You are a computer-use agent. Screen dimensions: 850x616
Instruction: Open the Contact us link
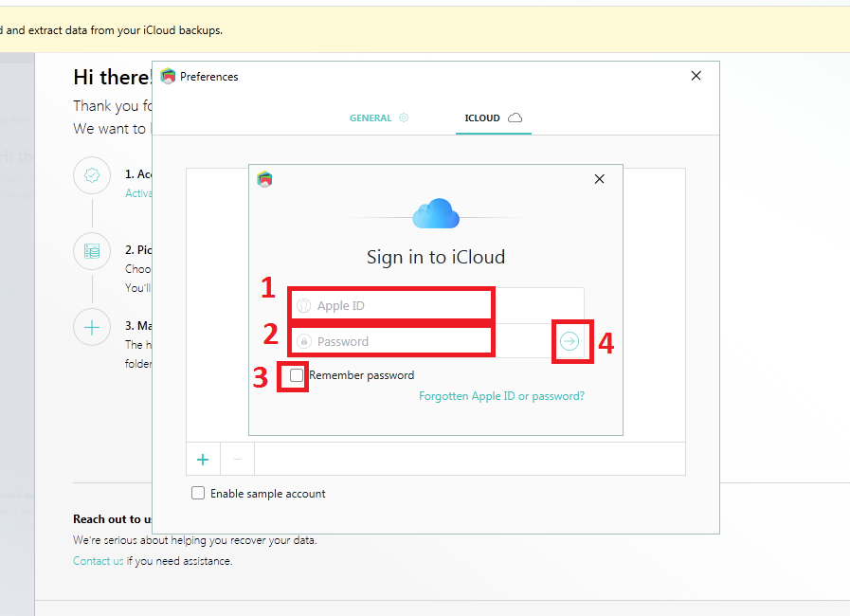(x=99, y=561)
